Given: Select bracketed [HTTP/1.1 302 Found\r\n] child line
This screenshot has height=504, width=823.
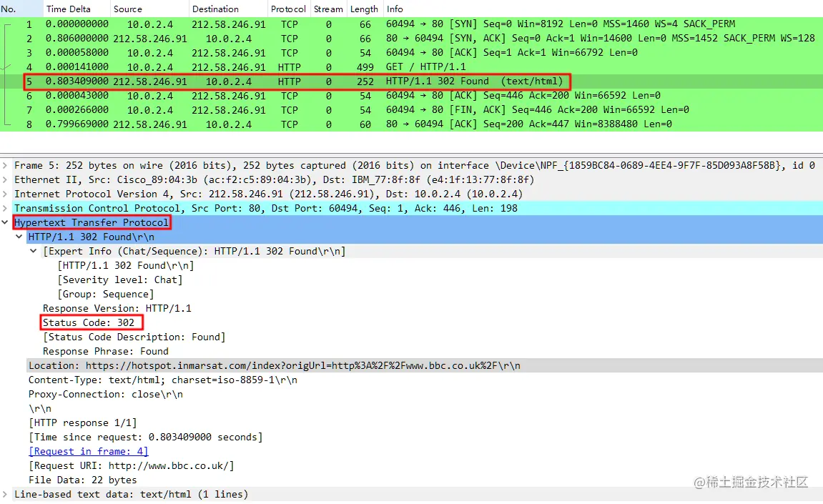Looking at the screenshot, I should [125, 266].
